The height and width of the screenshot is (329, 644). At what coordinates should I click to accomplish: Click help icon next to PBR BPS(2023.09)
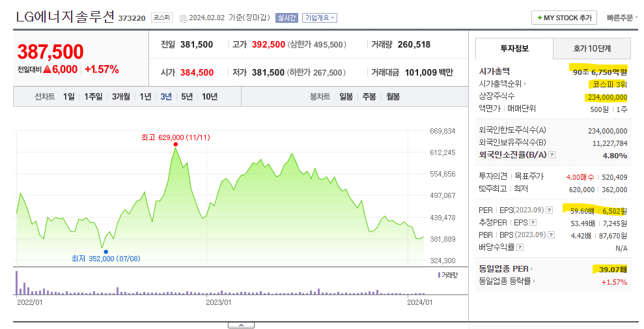[x=552, y=235]
